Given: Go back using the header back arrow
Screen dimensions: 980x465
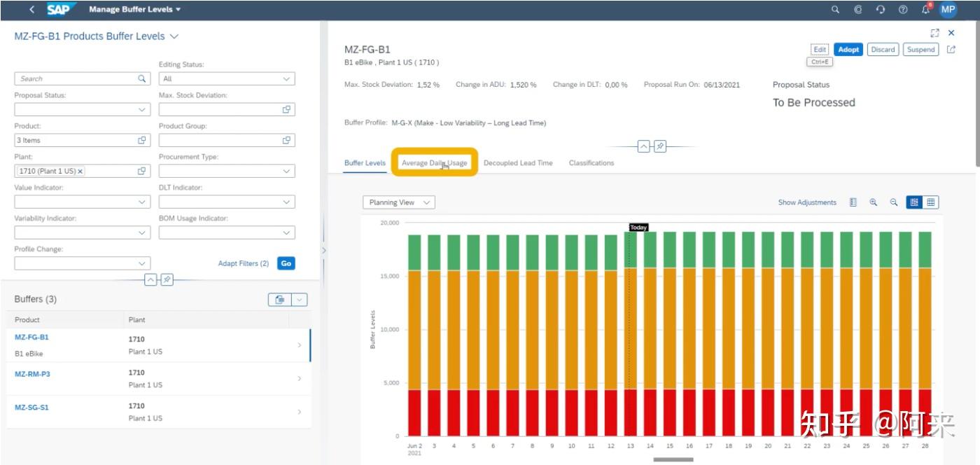Looking at the screenshot, I should pos(32,10).
